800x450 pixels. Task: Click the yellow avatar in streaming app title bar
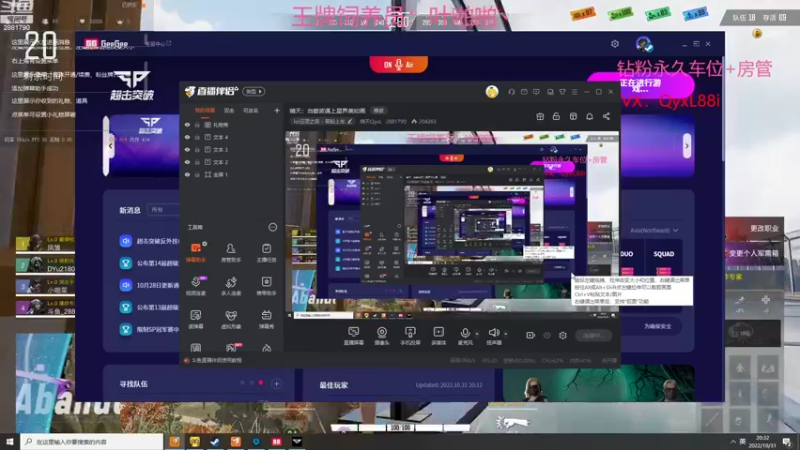(x=492, y=92)
